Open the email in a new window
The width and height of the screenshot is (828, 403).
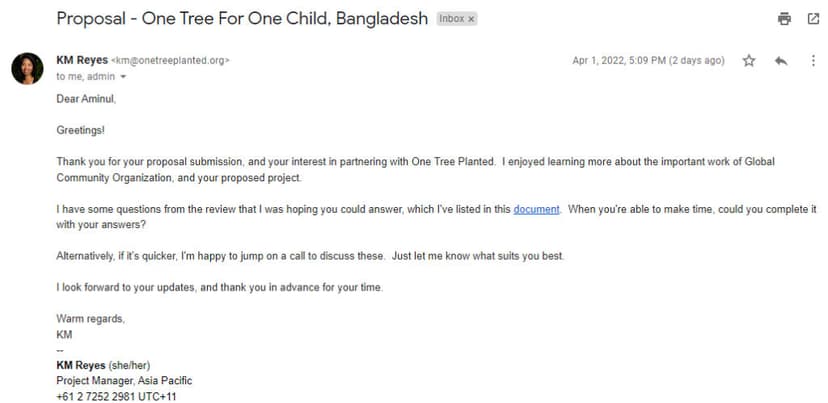coord(813,19)
